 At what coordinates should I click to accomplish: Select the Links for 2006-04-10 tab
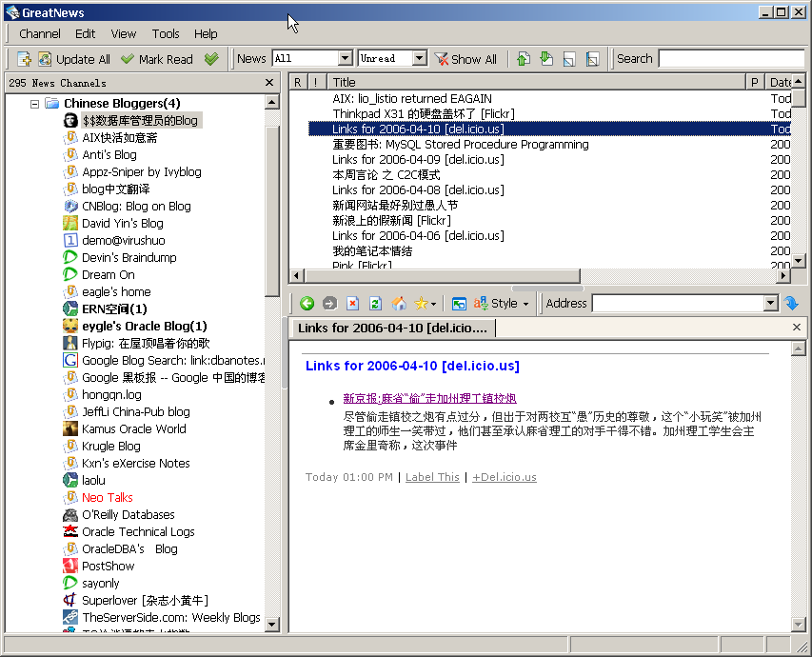coord(392,328)
